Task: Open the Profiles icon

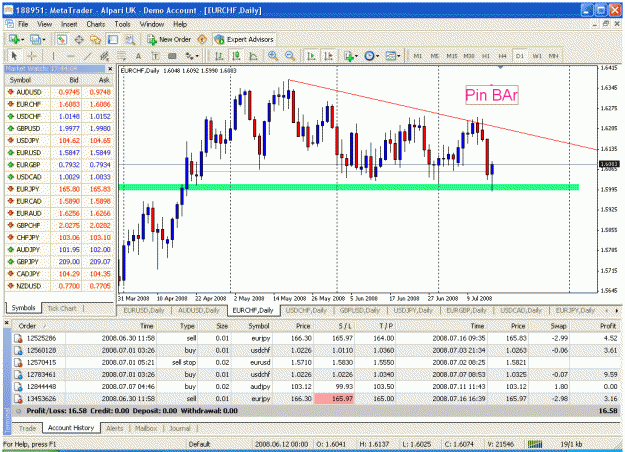Action: [x=35, y=39]
